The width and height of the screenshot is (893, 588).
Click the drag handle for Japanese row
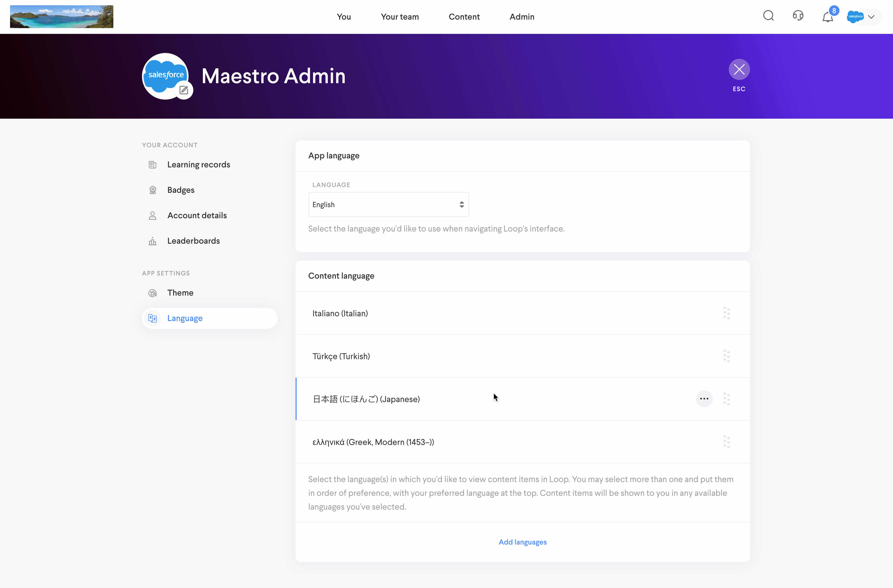[x=726, y=399]
